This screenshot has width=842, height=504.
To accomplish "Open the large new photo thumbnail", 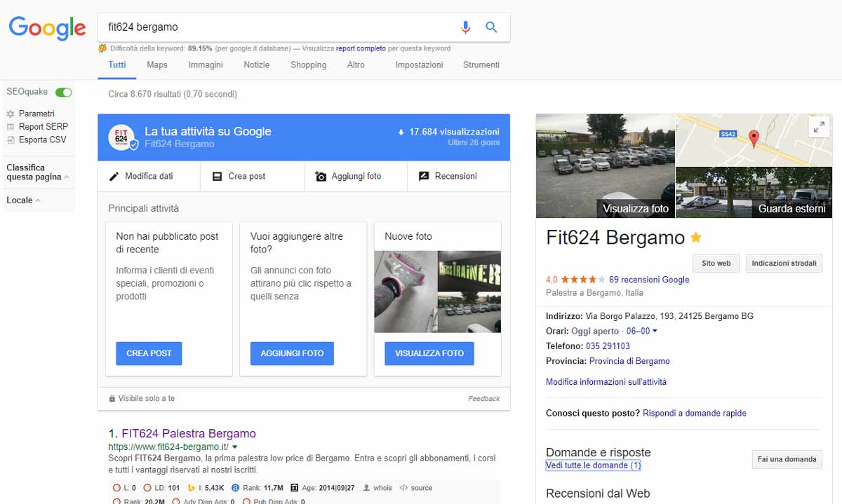I will click(x=406, y=292).
